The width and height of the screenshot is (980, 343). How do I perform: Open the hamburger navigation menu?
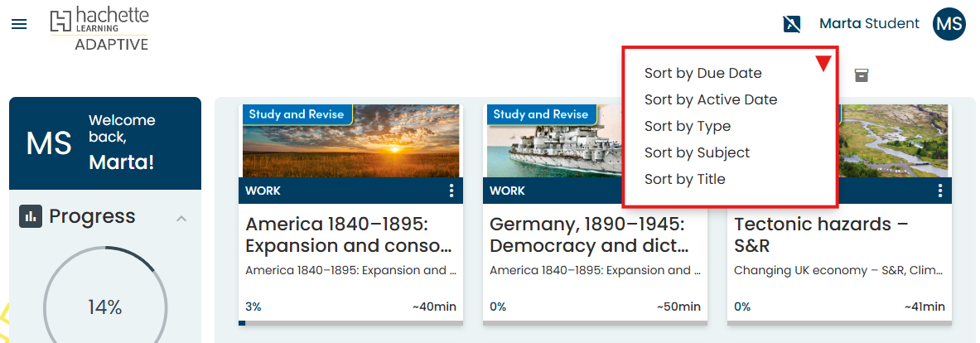[x=19, y=24]
